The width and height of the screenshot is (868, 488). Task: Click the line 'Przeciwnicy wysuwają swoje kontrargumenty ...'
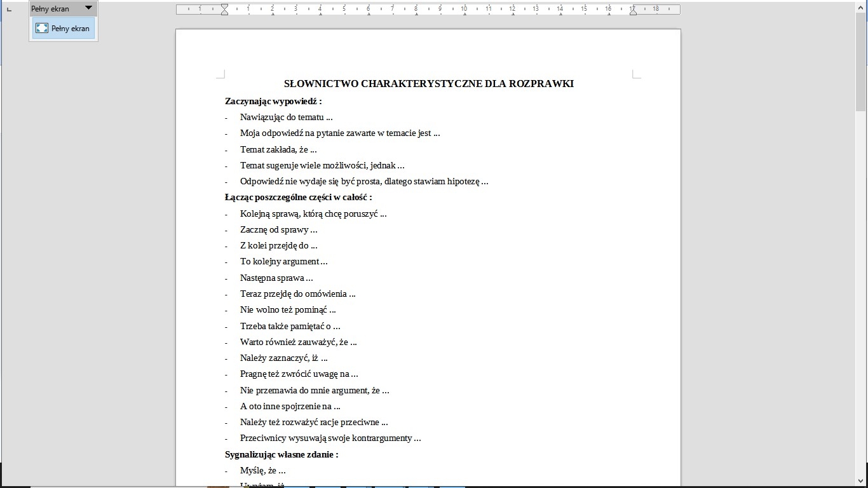coord(330,438)
